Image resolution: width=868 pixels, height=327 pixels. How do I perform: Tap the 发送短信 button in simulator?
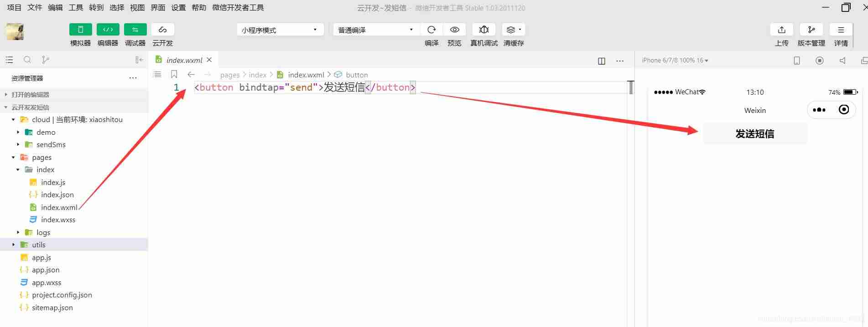pos(755,133)
